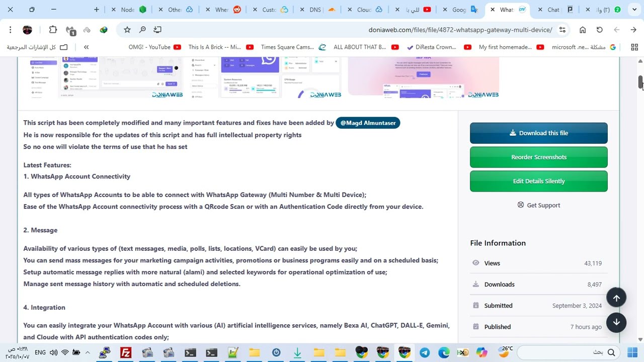Viewport: 644px width, 362px height.
Task: Open the OMG! - YouTube bookmark
Action: point(154,47)
